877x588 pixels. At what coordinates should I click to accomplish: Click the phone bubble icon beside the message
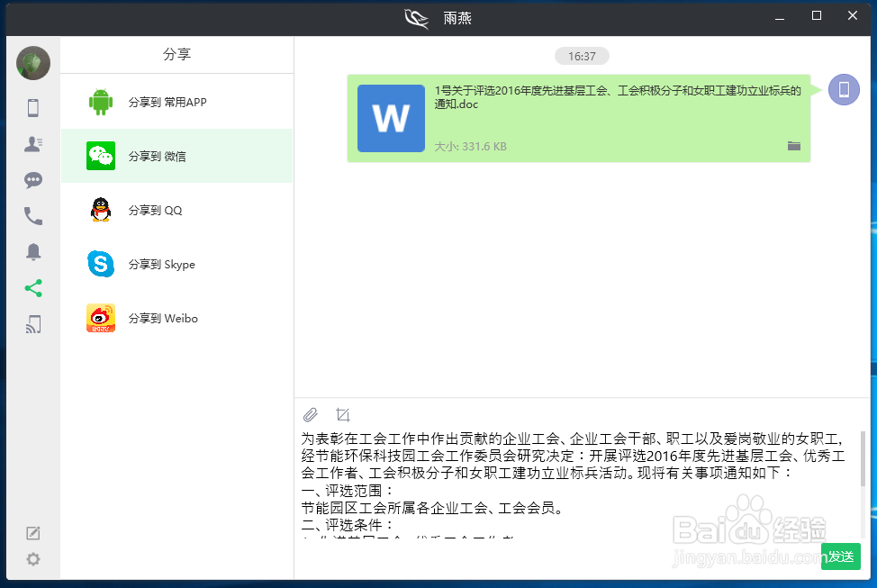pyautogui.click(x=844, y=90)
